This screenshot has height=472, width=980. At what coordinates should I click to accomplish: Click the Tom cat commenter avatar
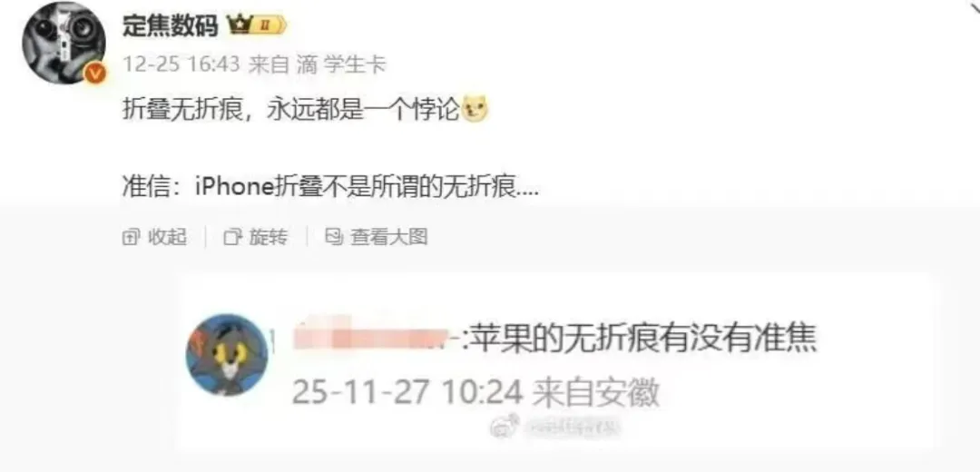[x=227, y=355]
